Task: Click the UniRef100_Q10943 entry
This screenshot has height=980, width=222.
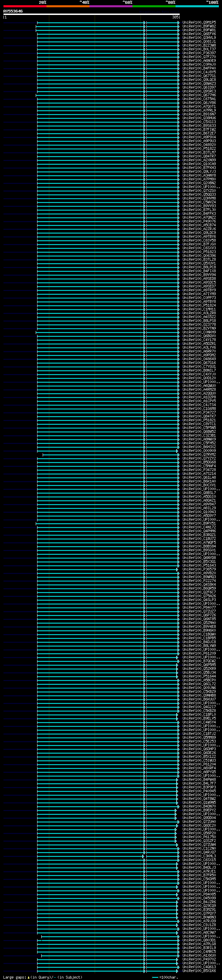Action: pos(199,512)
